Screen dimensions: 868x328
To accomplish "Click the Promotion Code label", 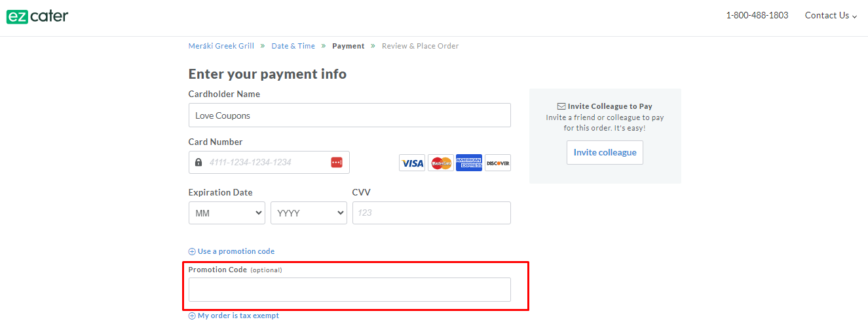I will 217,270.
